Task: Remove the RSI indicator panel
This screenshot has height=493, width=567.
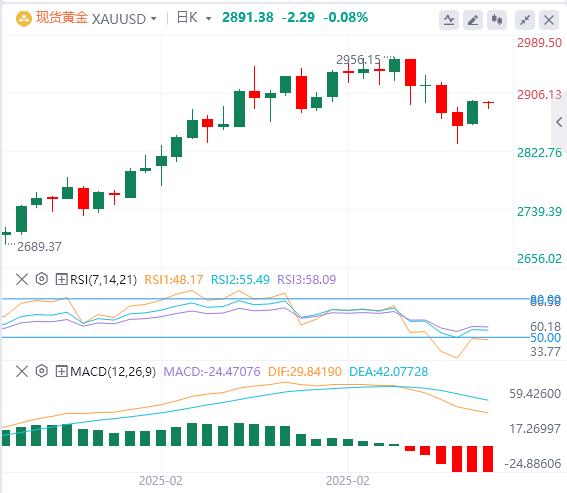Action: (22, 279)
